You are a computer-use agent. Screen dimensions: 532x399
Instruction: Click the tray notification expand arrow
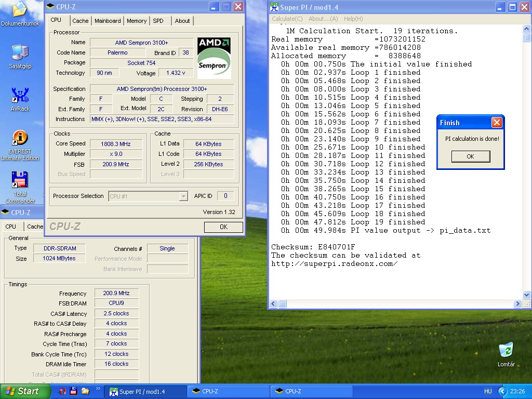(x=502, y=391)
